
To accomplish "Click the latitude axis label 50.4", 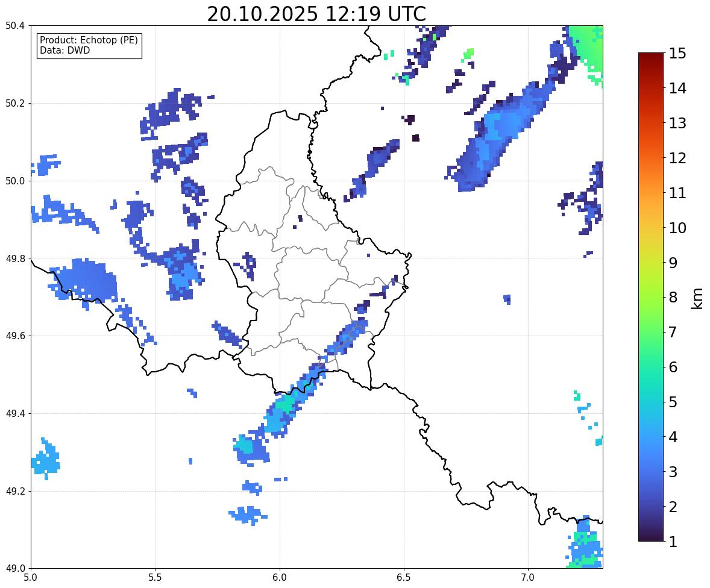I will (14, 26).
